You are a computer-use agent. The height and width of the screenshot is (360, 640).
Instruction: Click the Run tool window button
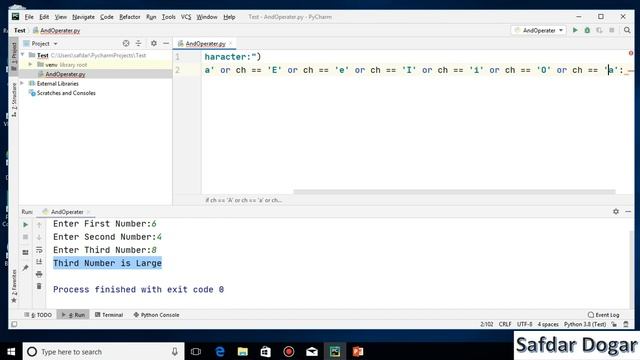[73, 315]
